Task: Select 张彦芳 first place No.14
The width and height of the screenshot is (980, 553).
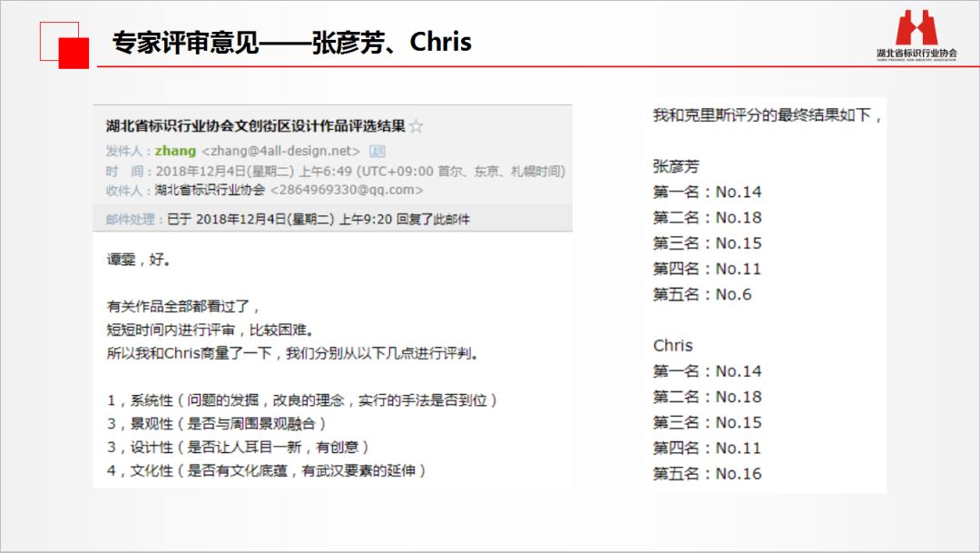Action: [x=707, y=192]
